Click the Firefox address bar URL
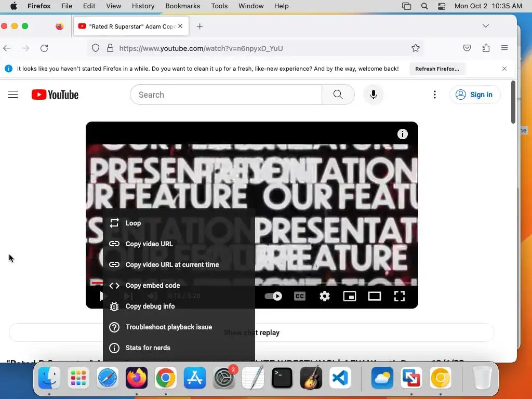 201,48
